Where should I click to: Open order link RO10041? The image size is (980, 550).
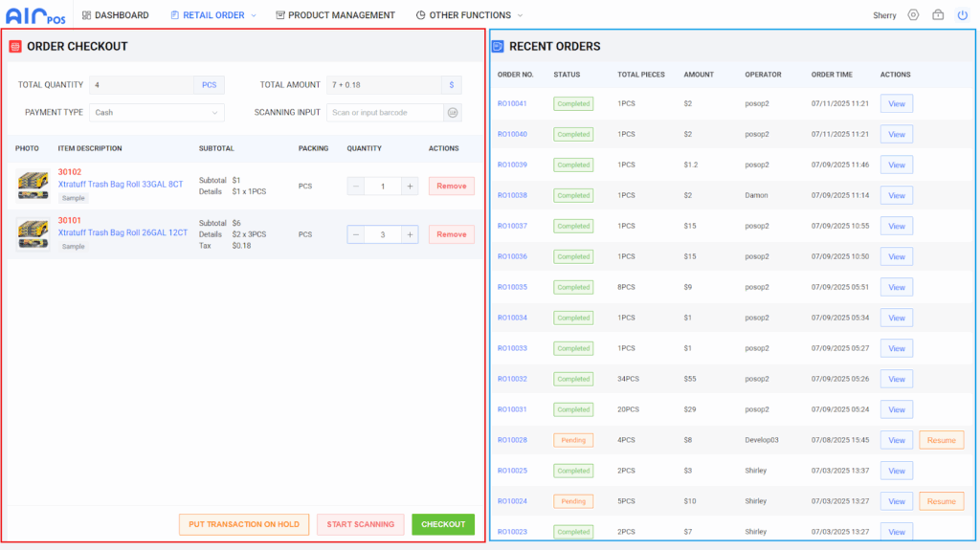tap(512, 103)
